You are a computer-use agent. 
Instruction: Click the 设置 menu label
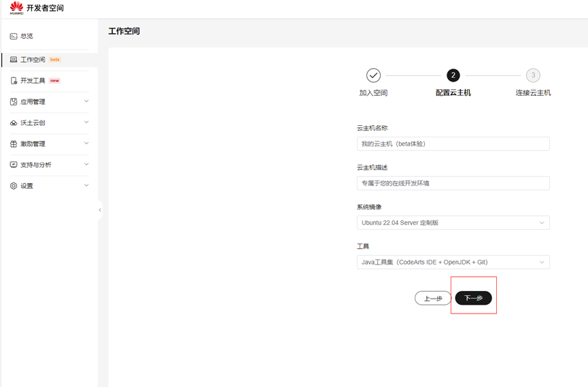pos(27,186)
